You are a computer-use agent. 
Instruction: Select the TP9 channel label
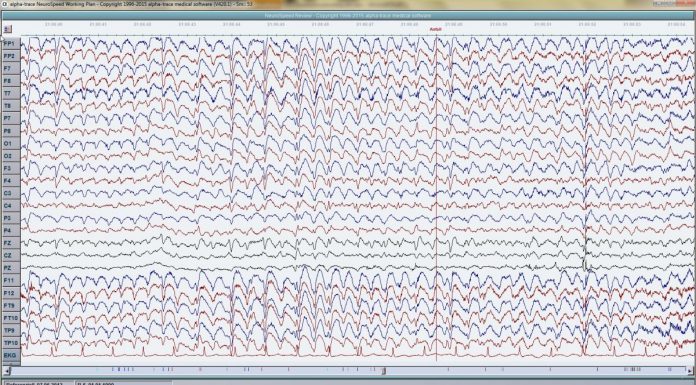click(11, 330)
